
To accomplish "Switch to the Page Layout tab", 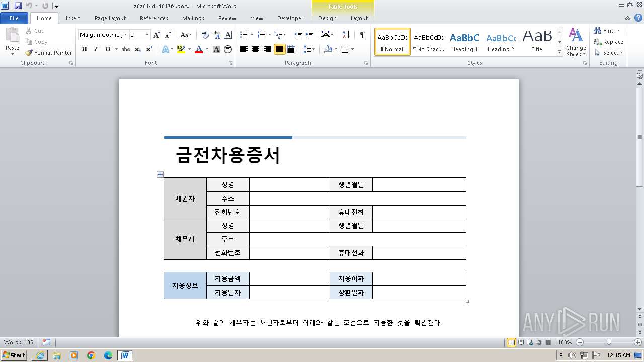I will click(110, 18).
